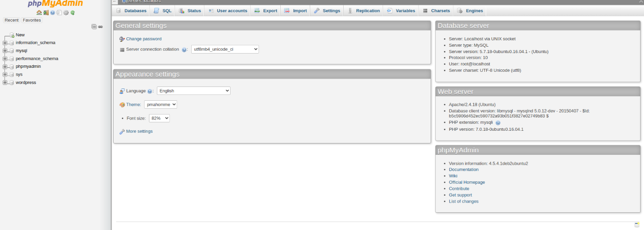Go to phpMyAdmin home via house icon
This screenshot has width=644, height=230.
(39, 13)
